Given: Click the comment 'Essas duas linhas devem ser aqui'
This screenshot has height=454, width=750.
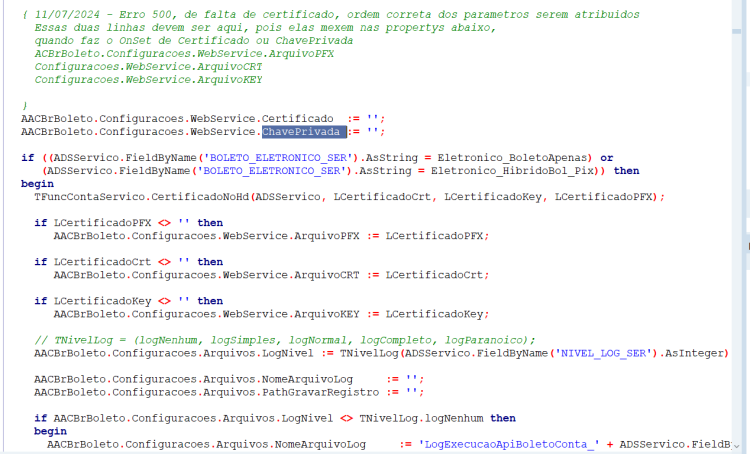Looking at the screenshot, I should click(265, 28).
